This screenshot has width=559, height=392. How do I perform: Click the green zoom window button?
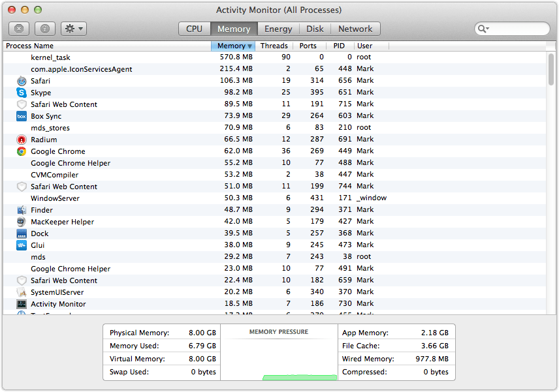(38, 10)
